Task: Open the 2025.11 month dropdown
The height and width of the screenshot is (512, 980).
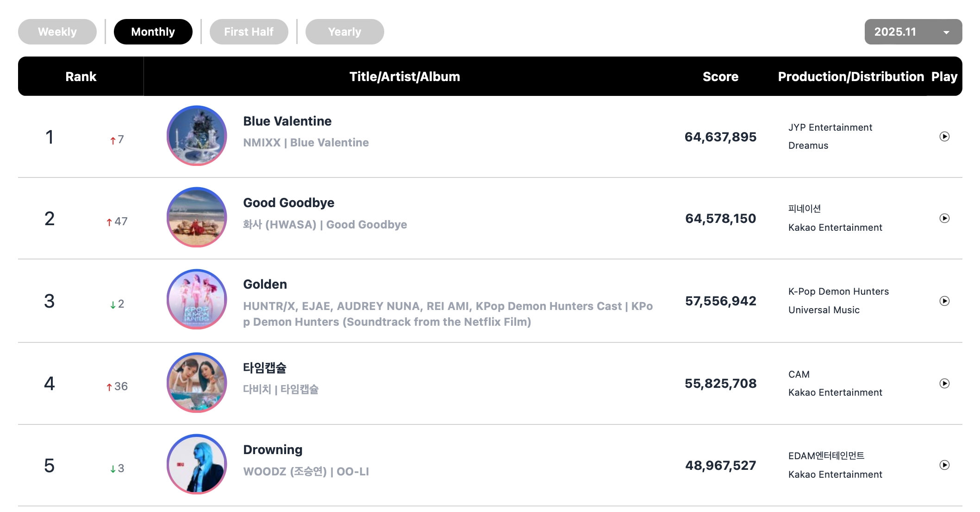Action: pyautogui.click(x=913, y=32)
